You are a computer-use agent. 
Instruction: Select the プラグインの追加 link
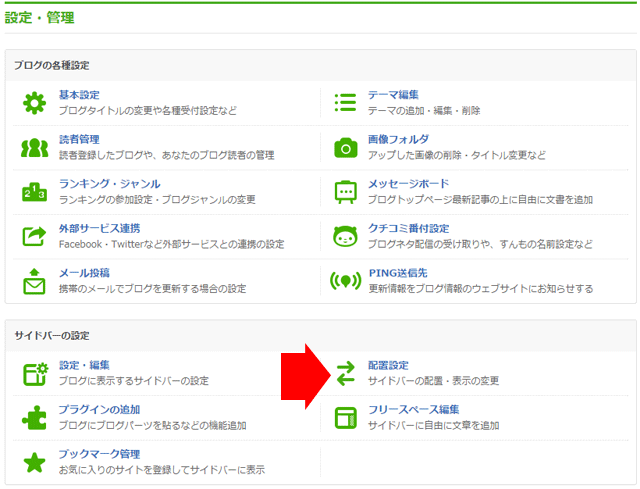point(99,409)
